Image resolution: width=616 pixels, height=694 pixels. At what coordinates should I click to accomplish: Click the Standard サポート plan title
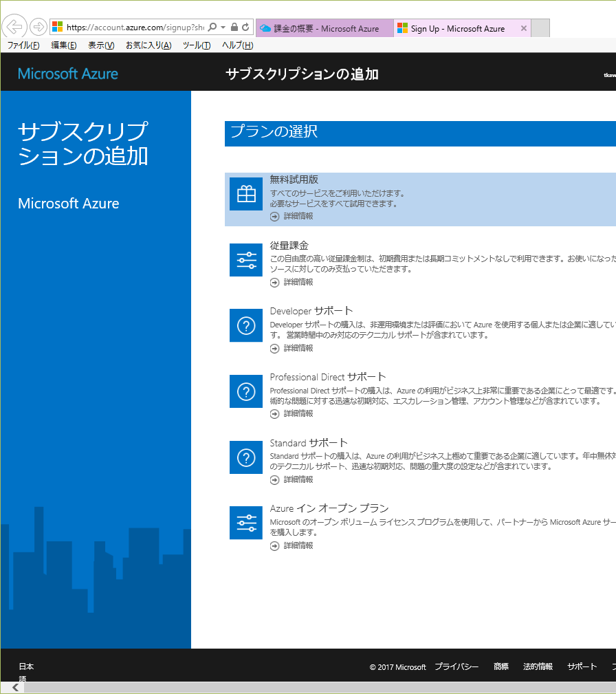click(309, 442)
